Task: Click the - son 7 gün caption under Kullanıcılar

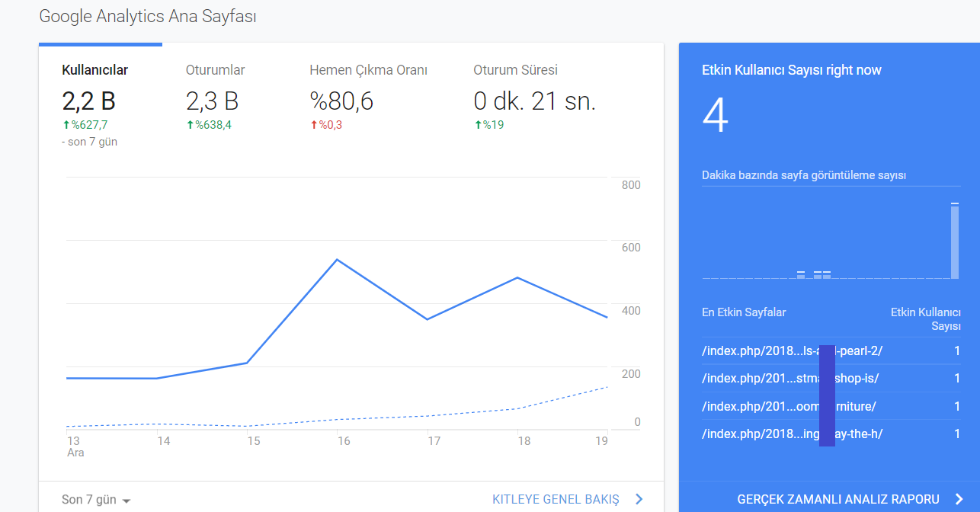Action: pyautogui.click(x=89, y=142)
